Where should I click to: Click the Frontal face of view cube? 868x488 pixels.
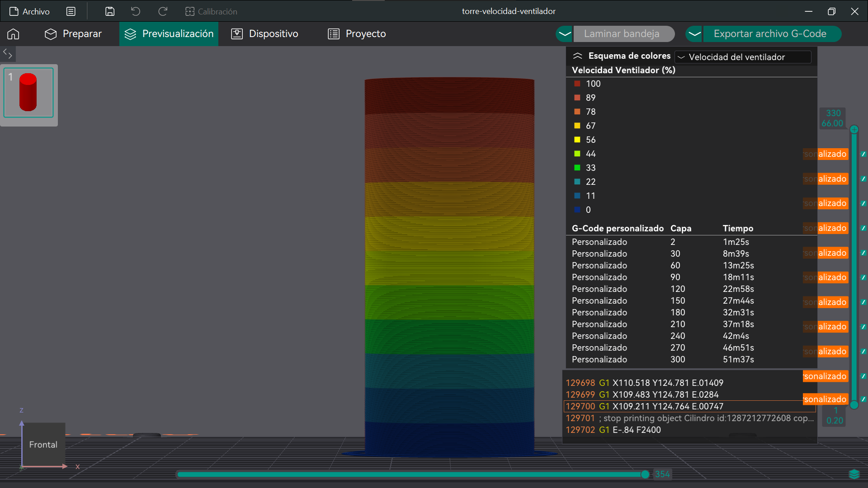click(43, 445)
